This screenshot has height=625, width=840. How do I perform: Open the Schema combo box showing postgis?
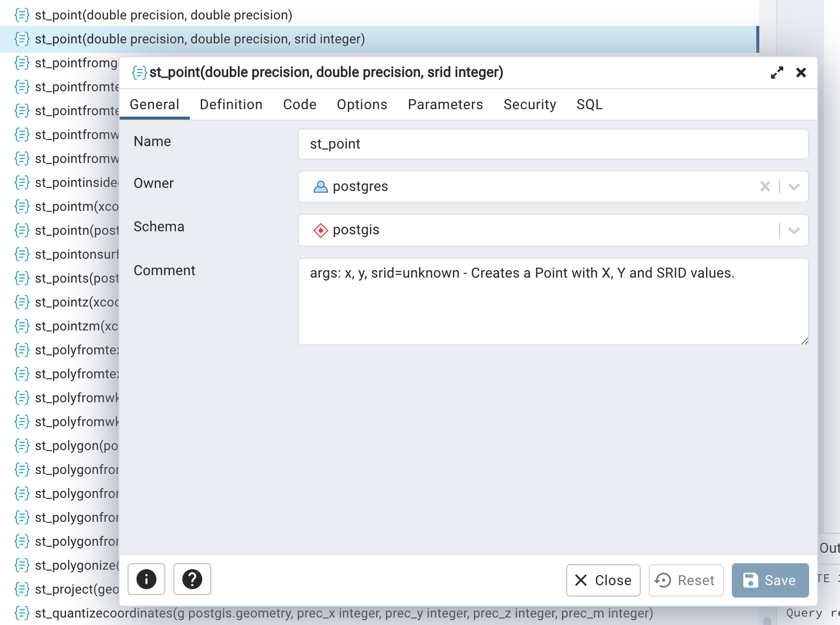pyautogui.click(x=538, y=230)
